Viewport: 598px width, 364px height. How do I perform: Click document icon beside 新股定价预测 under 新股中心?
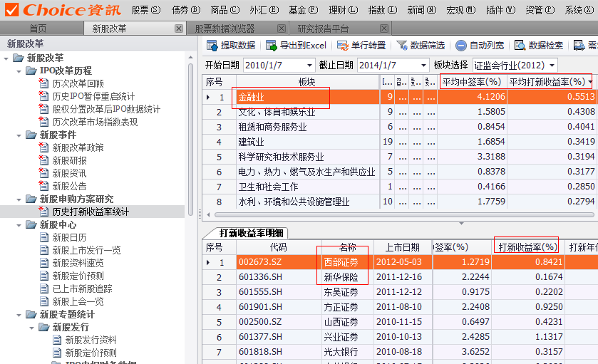click(x=44, y=276)
